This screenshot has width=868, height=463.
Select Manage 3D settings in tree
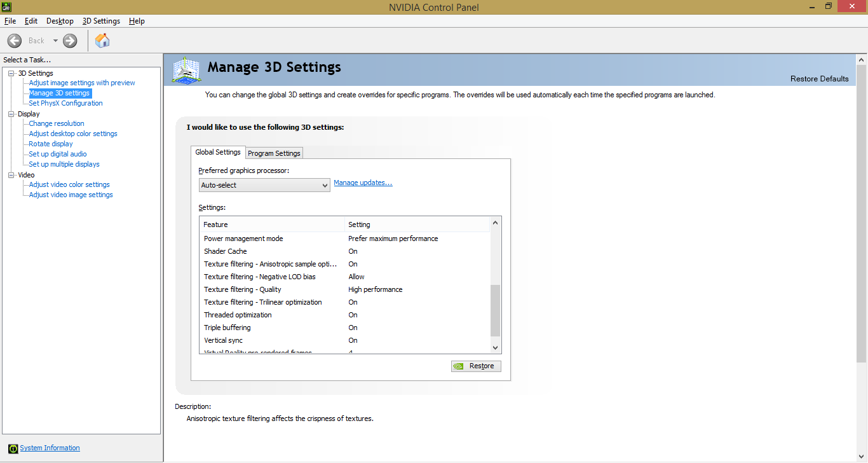(x=59, y=93)
